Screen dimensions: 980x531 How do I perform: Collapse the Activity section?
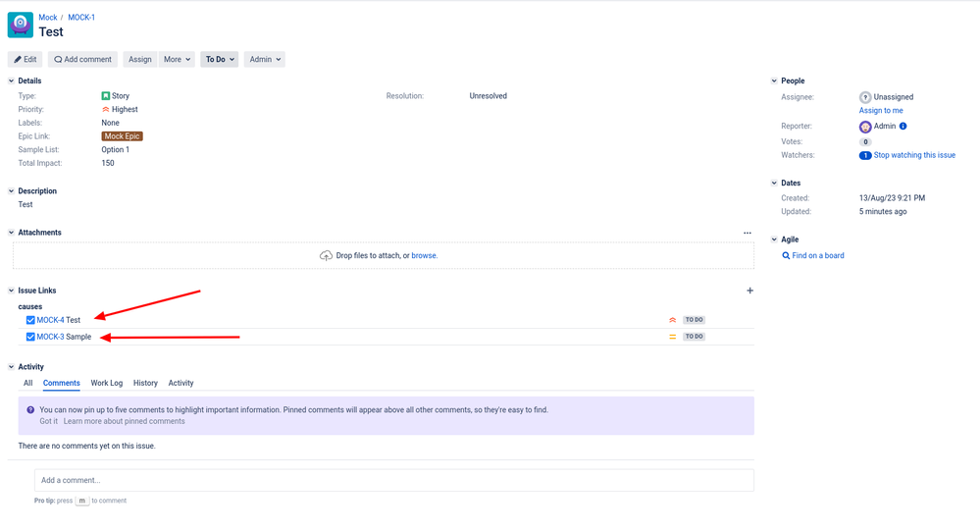(11, 366)
